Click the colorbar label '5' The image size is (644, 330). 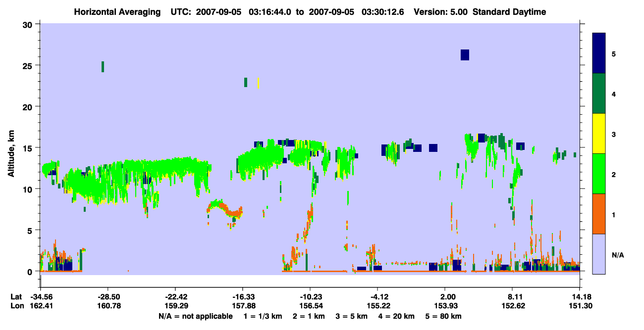pos(614,53)
